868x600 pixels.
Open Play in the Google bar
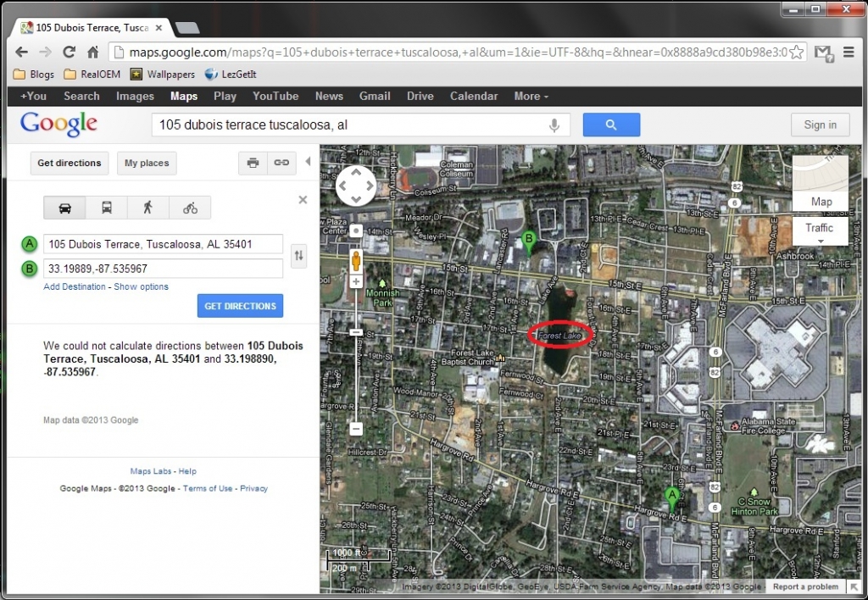pyautogui.click(x=225, y=97)
